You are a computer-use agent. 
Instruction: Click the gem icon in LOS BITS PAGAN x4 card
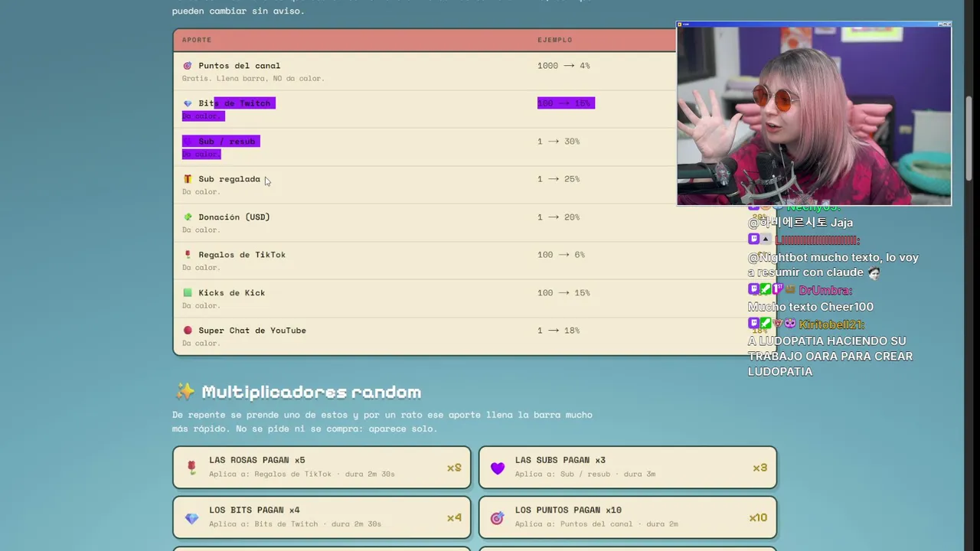point(191,518)
